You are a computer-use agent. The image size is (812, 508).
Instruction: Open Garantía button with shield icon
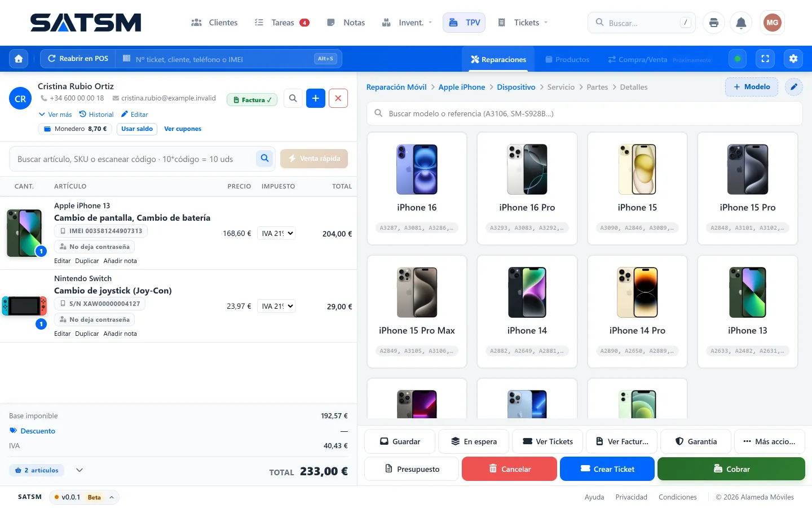pos(696,441)
